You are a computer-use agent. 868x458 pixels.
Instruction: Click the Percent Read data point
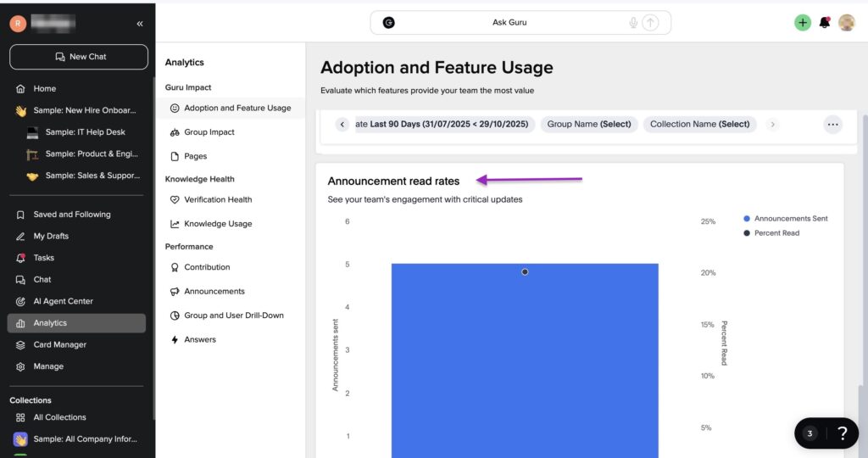tap(525, 272)
